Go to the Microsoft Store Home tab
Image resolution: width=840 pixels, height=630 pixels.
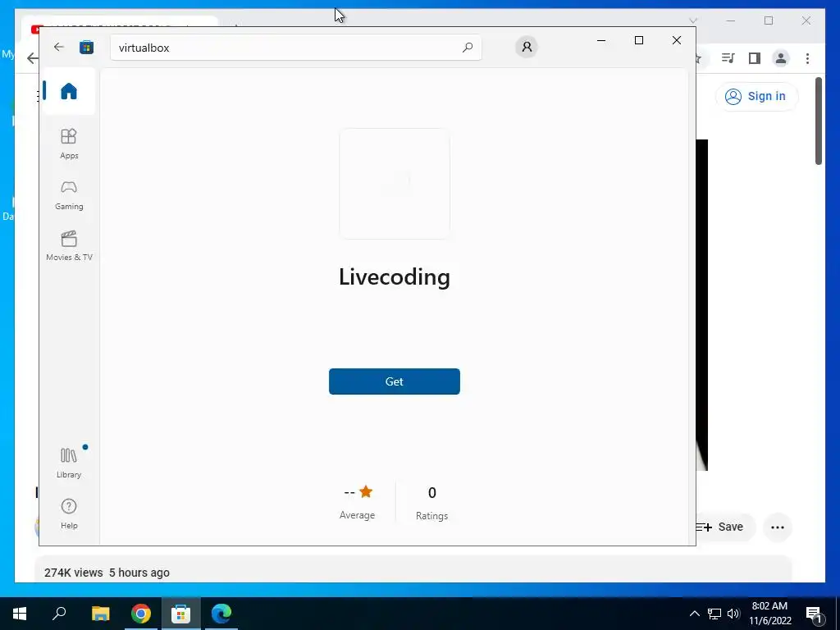(69, 91)
